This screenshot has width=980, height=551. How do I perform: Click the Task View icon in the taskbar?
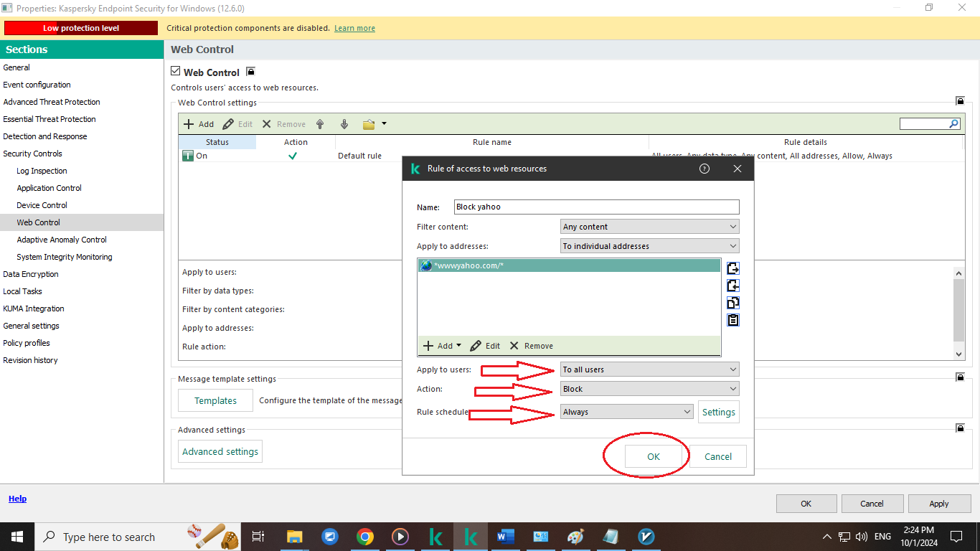(259, 537)
